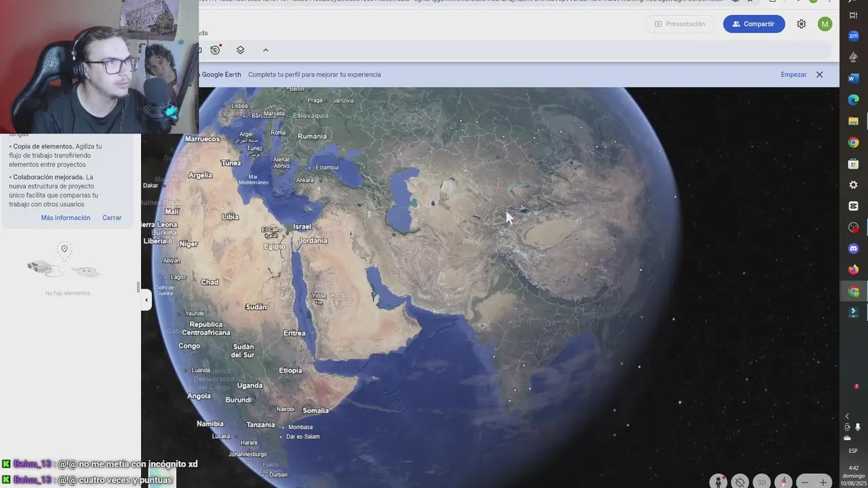The image size is (868, 488).
Task: Collapse the toolbar with the up chevron
Action: pos(265,49)
